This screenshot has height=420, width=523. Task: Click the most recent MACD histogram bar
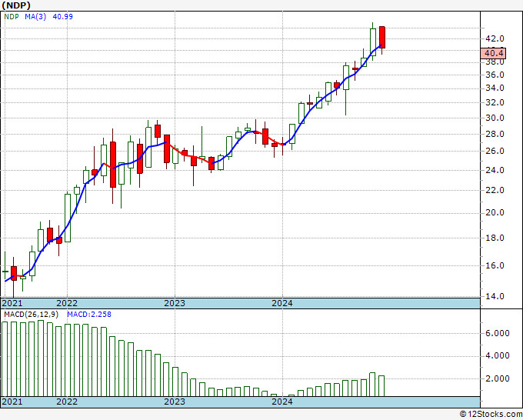tap(381, 386)
